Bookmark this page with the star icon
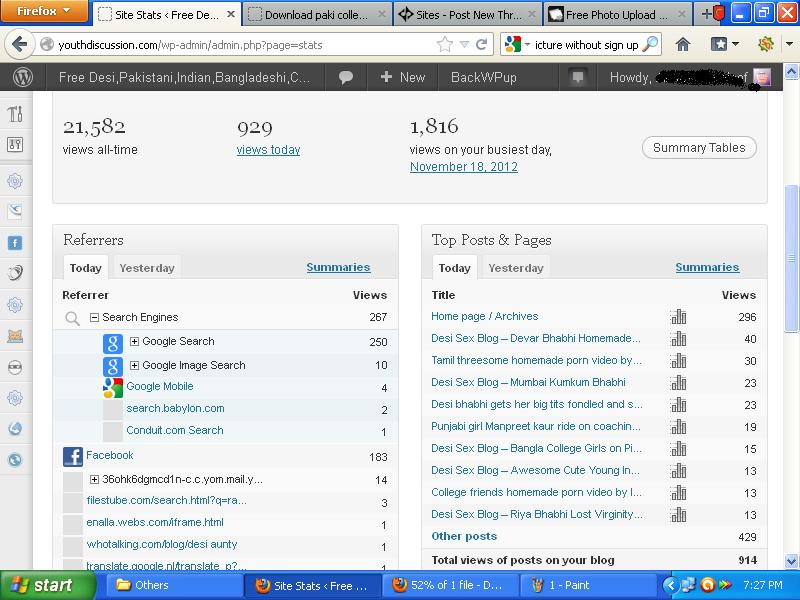The height and width of the screenshot is (600, 800). coord(445,45)
